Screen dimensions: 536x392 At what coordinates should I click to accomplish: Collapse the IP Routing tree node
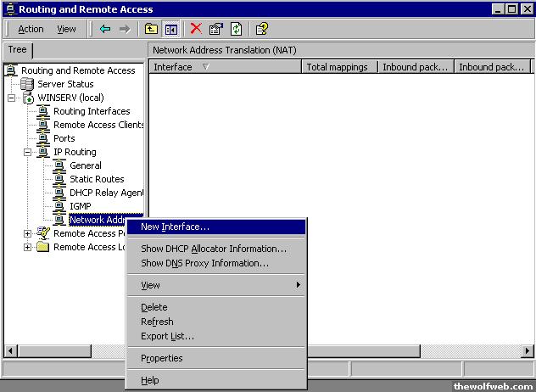[x=27, y=152]
